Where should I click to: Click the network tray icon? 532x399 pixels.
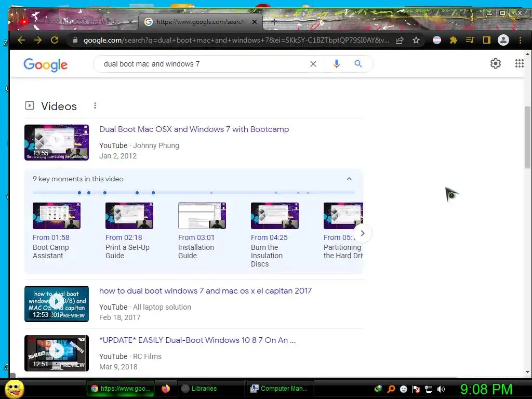click(x=429, y=389)
